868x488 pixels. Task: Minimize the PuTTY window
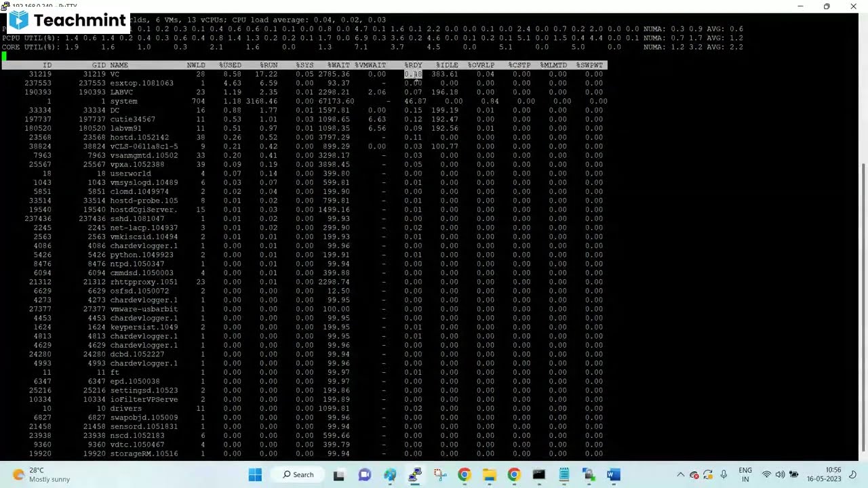pyautogui.click(x=800, y=6)
